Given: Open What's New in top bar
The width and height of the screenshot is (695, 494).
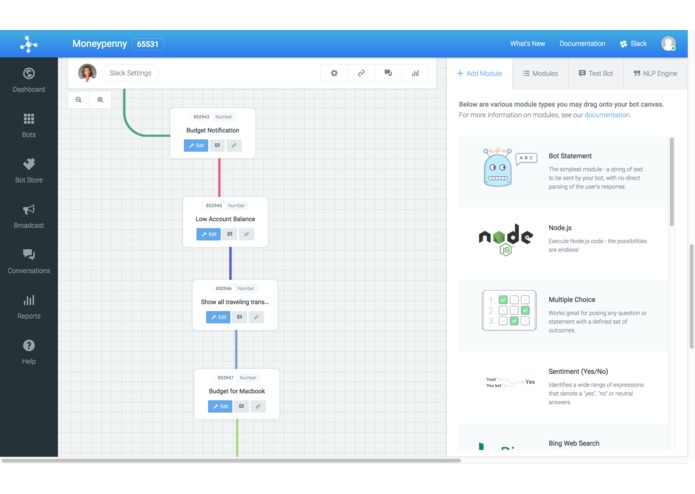Looking at the screenshot, I should tap(527, 43).
